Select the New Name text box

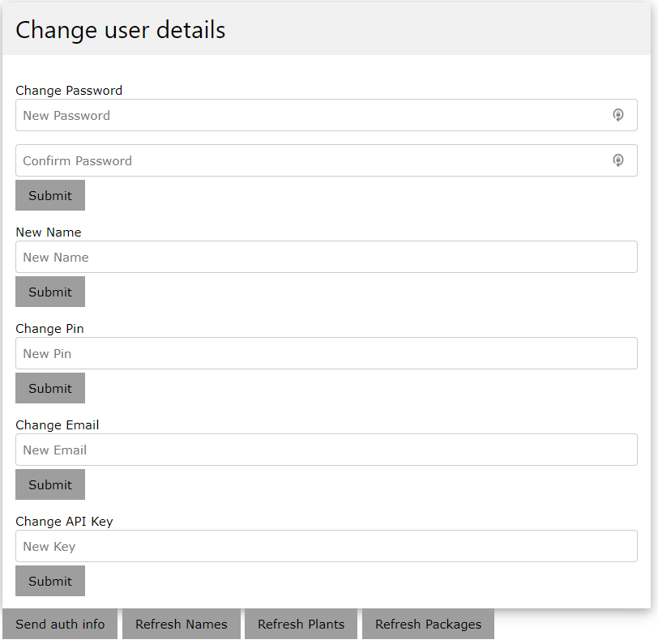pyautogui.click(x=326, y=257)
